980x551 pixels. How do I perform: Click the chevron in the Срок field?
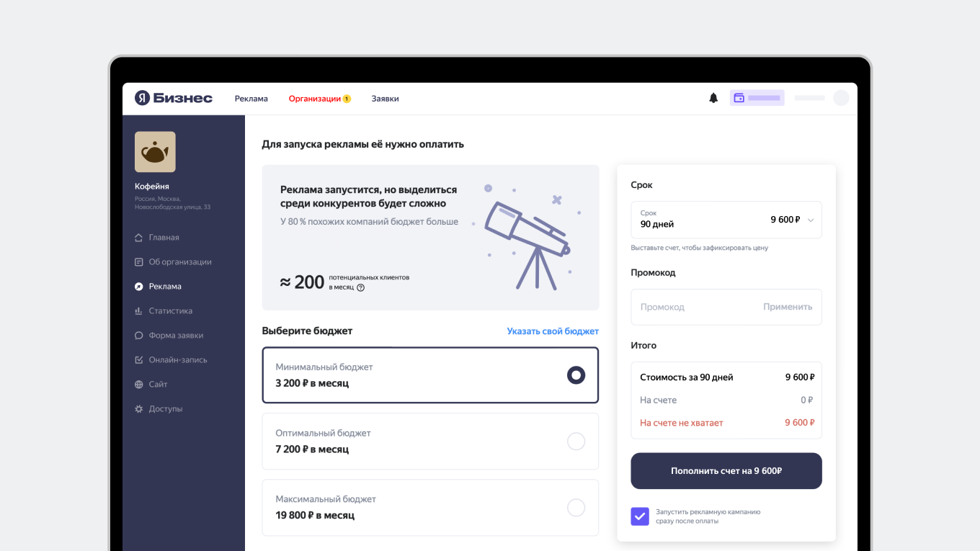pyautogui.click(x=811, y=220)
